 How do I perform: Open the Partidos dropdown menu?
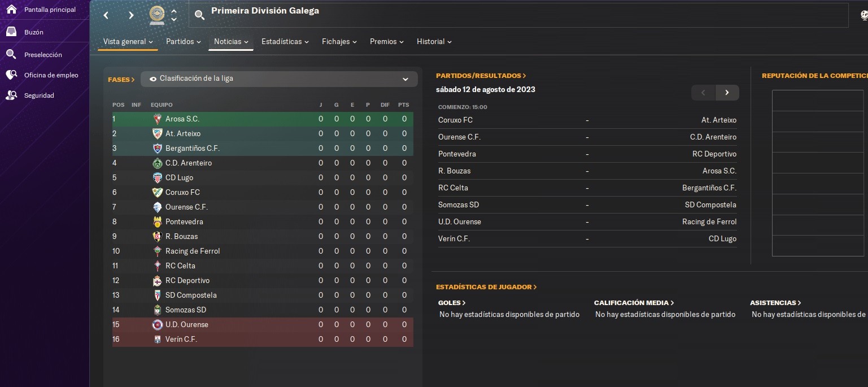coord(184,42)
